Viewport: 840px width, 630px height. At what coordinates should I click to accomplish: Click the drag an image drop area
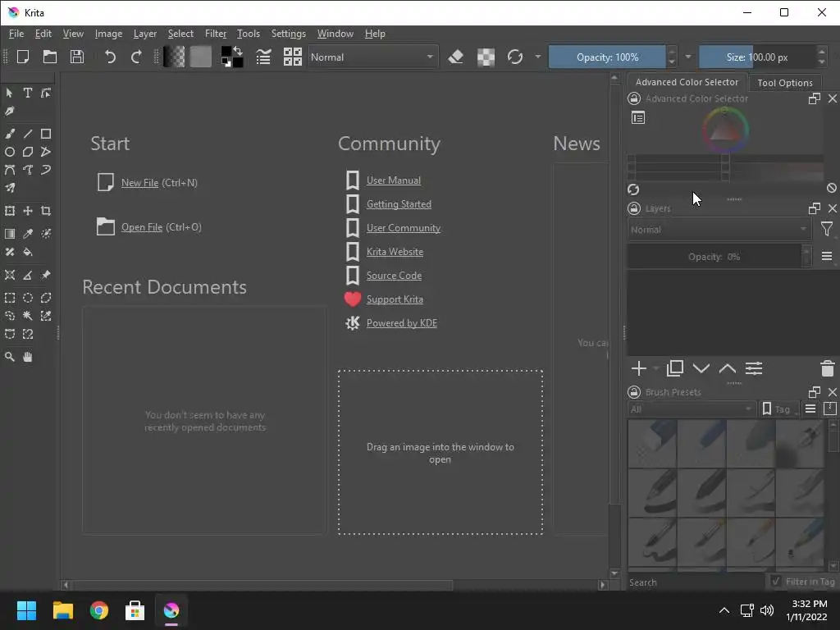click(x=441, y=453)
